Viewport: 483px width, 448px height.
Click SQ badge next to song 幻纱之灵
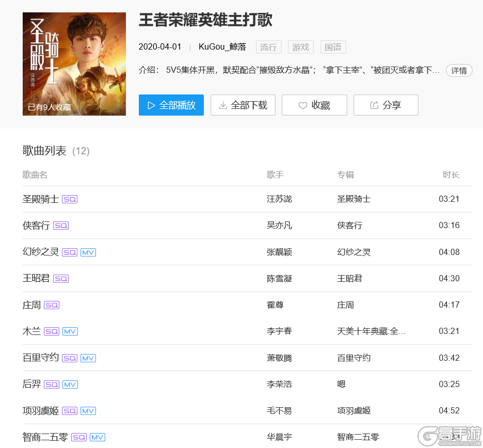pos(70,252)
